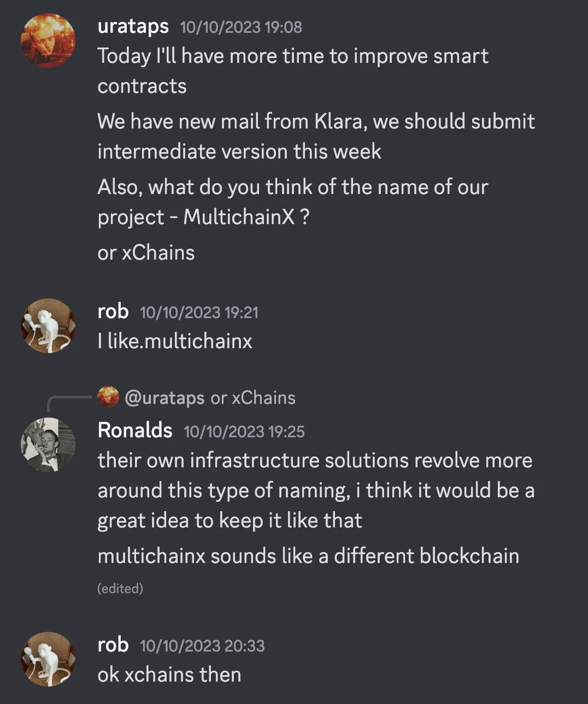Click the username urataps

[133, 26]
